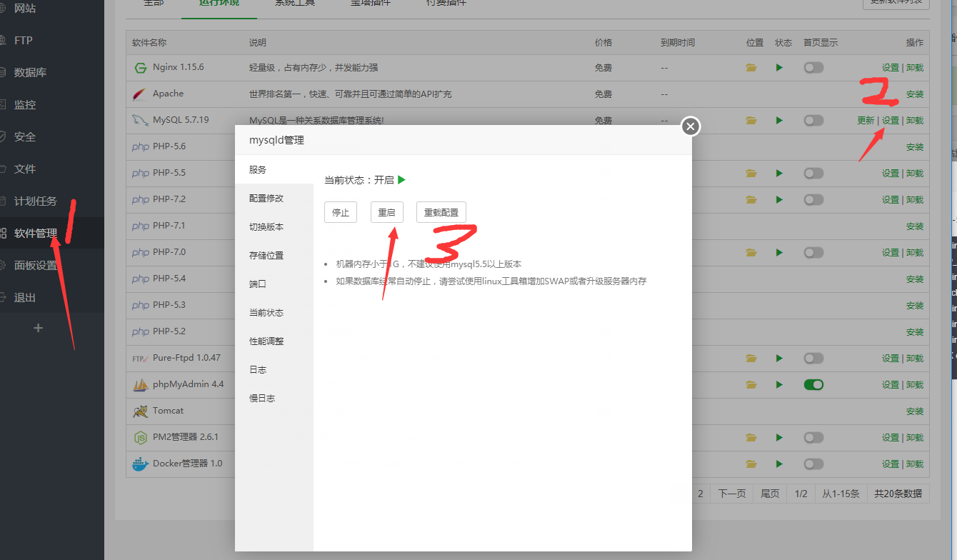Toggle homepage display for PHP-7.2

(x=813, y=200)
